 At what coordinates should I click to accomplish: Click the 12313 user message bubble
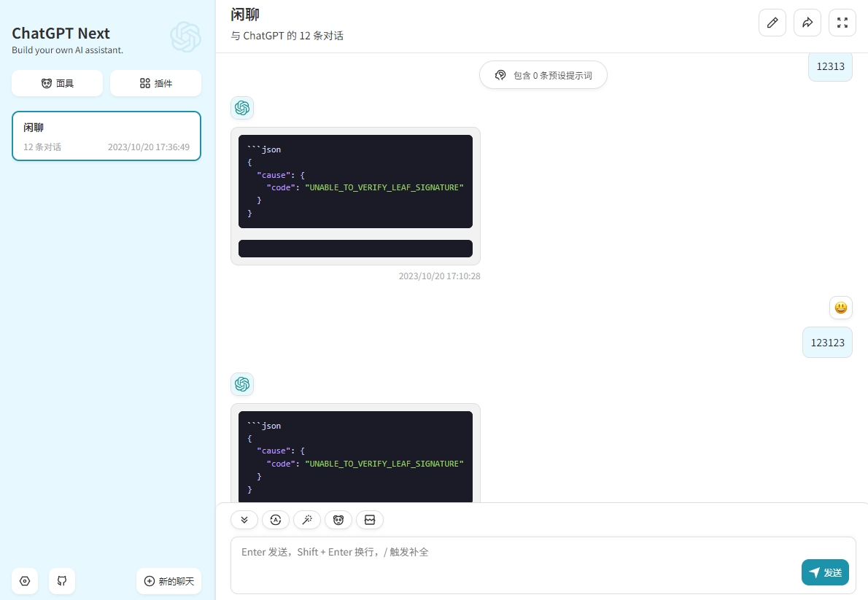tap(830, 66)
